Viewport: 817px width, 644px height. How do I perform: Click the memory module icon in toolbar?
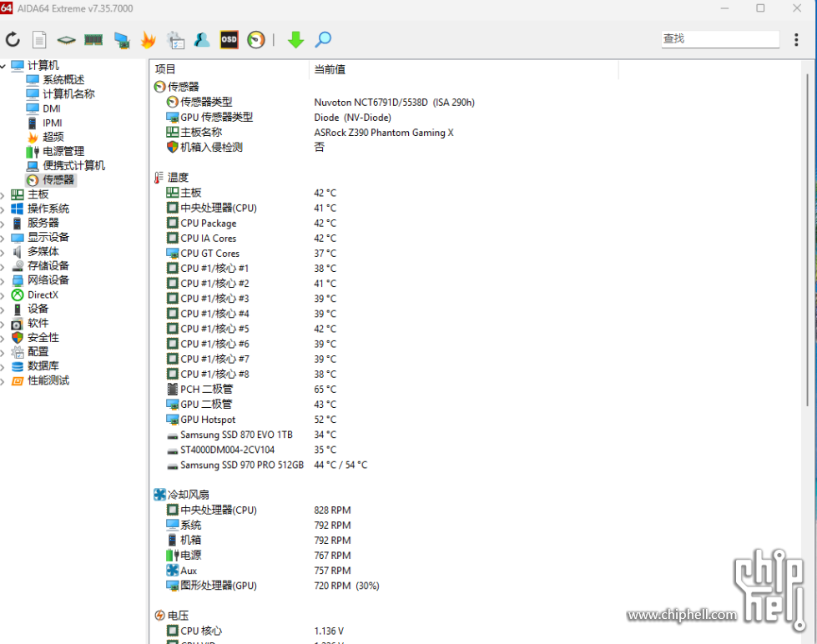[x=93, y=39]
